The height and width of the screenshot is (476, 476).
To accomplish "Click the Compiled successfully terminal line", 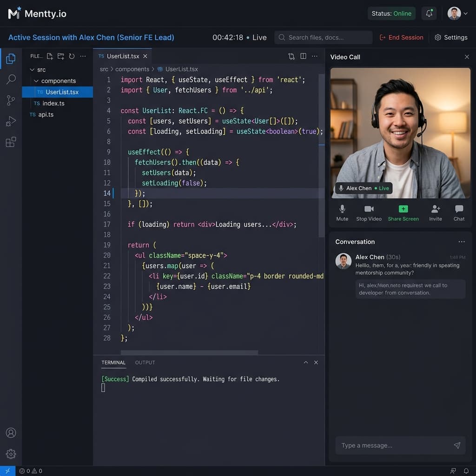I will (x=190, y=379).
